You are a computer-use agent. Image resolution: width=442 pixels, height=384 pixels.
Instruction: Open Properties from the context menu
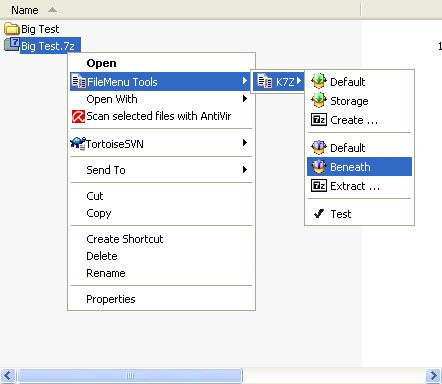[162, 299]
